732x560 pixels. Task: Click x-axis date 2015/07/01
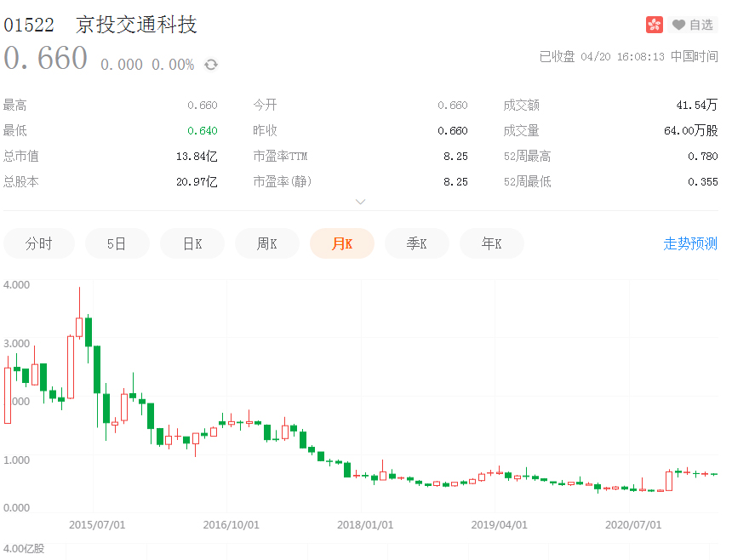(97, 525)
